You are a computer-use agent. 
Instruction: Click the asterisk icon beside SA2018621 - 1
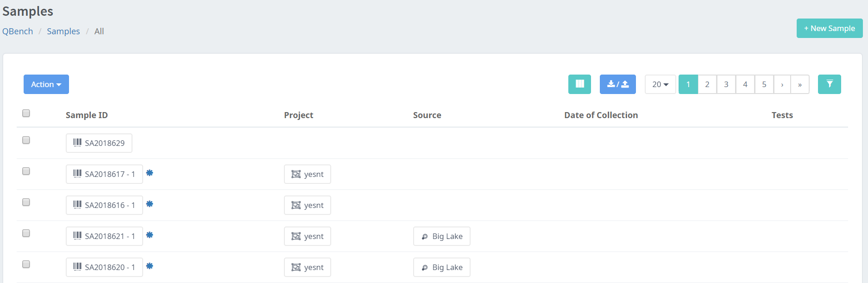click(150, 235)
